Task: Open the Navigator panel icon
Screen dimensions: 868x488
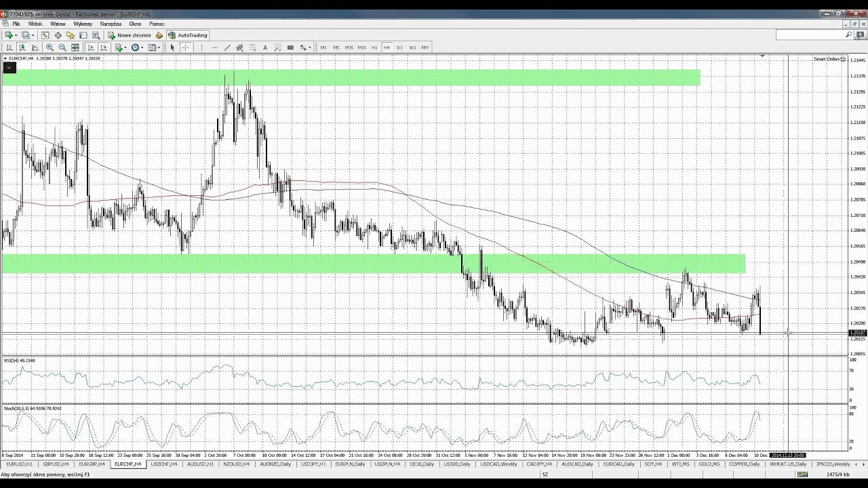Action: click(71, 35)
